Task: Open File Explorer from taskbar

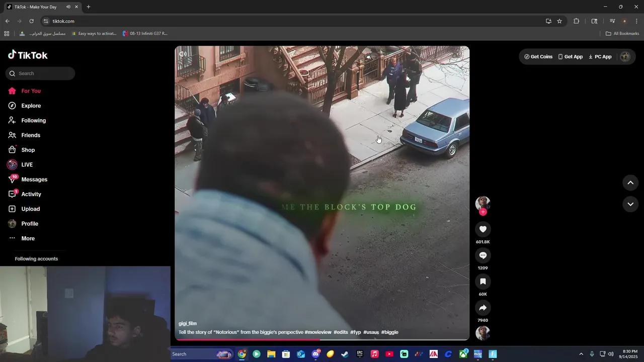Action: (x=271, y=354)
